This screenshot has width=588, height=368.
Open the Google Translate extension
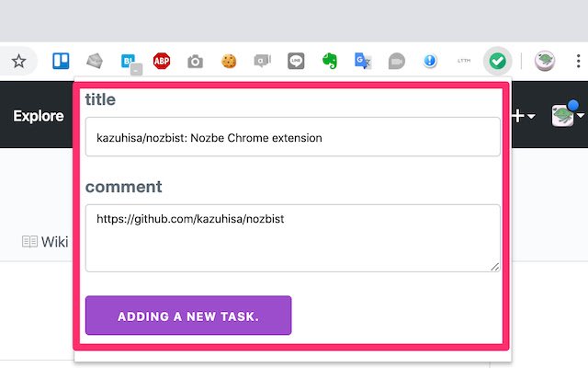[x=363, y=61]
